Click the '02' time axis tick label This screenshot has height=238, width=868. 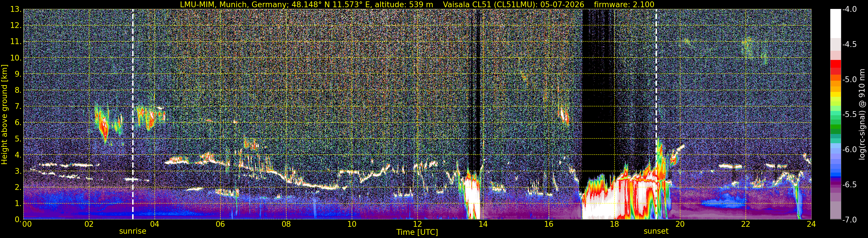pyautogui.click(x=89, y=224)
